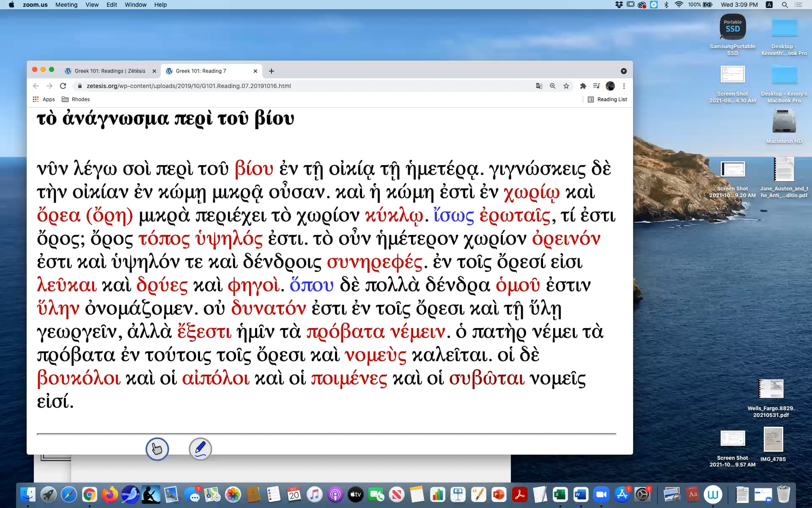Viewport: 812px width, 508px height.
Task: Go forward in browser history
Action: (x=49, y=86)
